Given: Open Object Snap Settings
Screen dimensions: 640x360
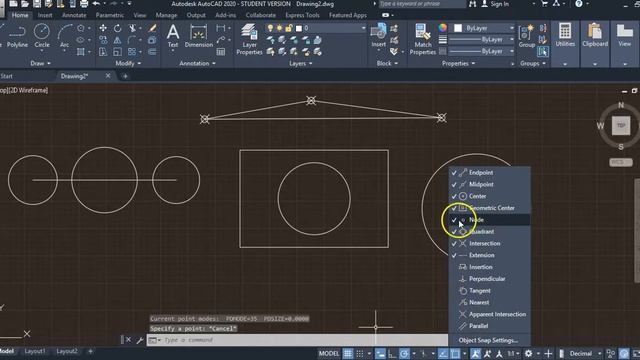Looking at the screenshot, I should [488, 340].
